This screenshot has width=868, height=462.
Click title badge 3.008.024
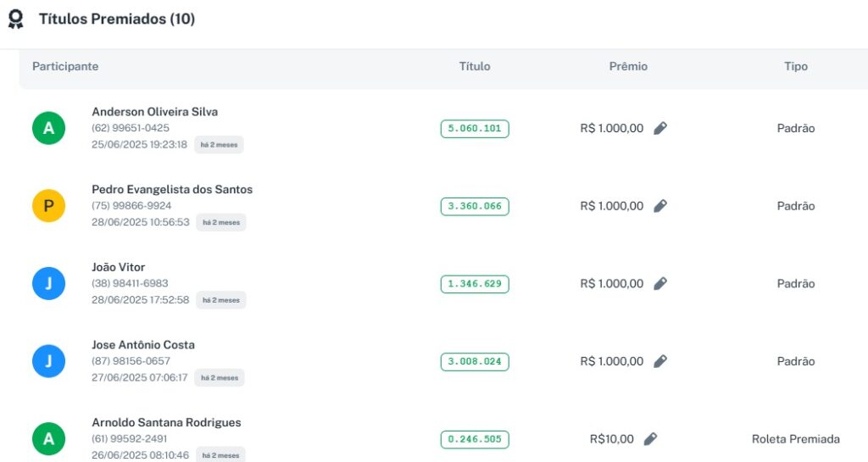(475, 362)
